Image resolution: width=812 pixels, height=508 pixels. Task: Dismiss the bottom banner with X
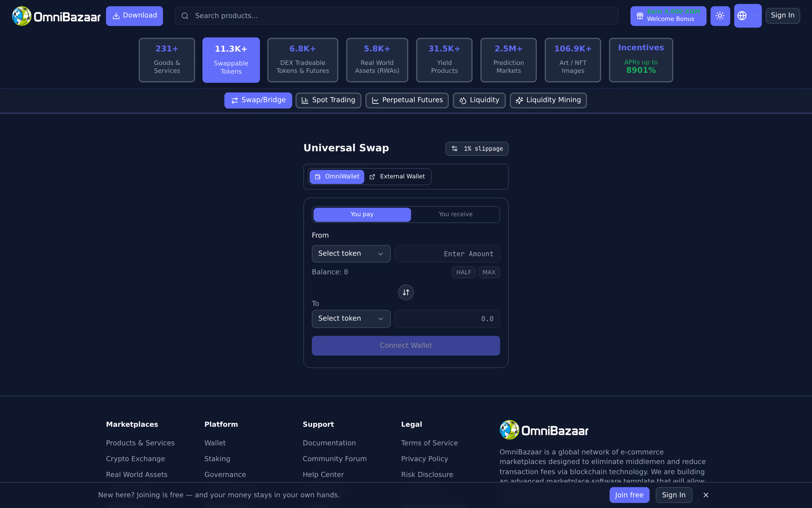point(706,495)
